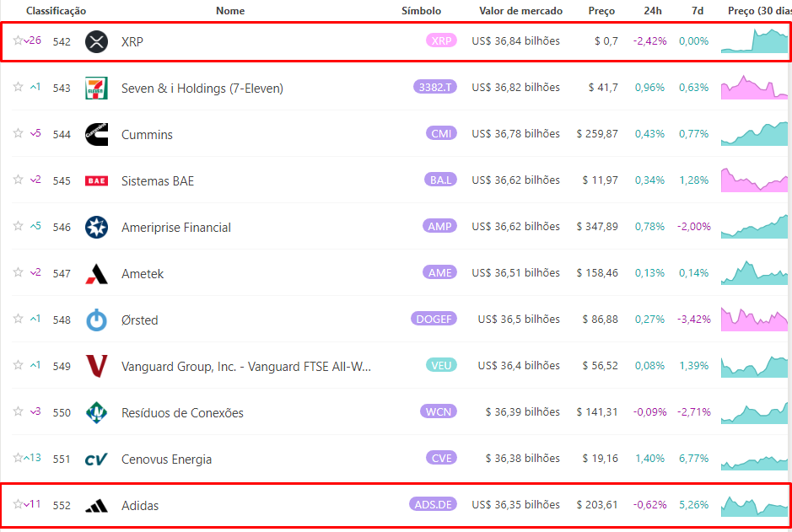
Task: Open the Ametek company link
Action: tap(143, 274)
